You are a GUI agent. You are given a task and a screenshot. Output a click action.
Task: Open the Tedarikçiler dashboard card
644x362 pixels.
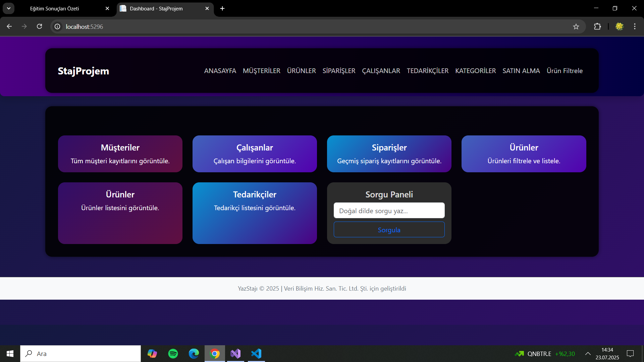tap(255, 213)
